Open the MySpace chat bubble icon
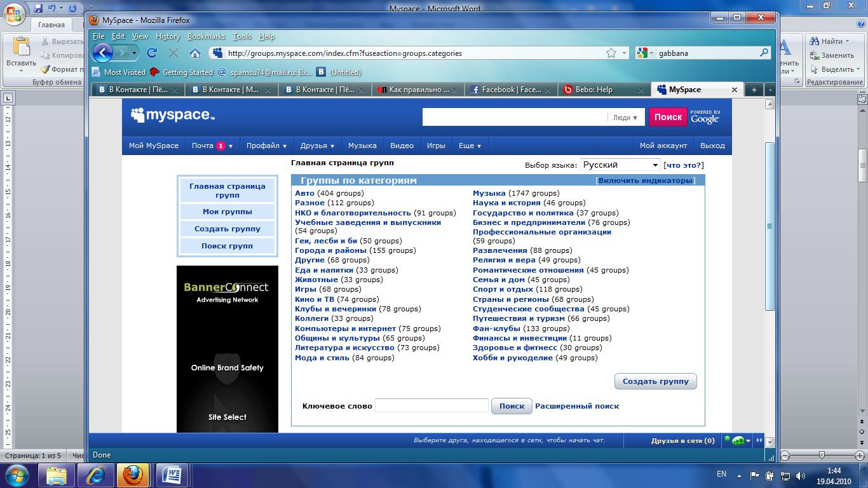The width and height of the screenshot is (868, 488). (737, 440)
